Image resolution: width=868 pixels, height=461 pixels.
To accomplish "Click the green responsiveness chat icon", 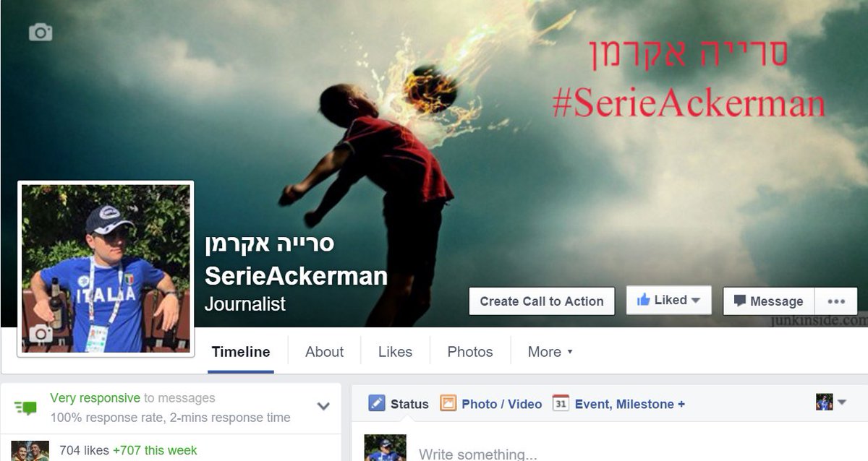I will pos(26,407).
